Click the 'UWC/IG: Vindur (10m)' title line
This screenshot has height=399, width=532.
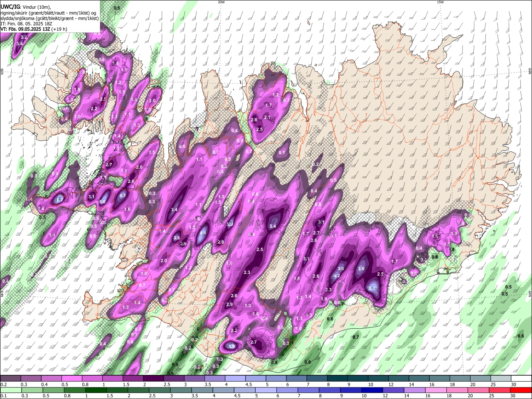(x=26, y=7)
